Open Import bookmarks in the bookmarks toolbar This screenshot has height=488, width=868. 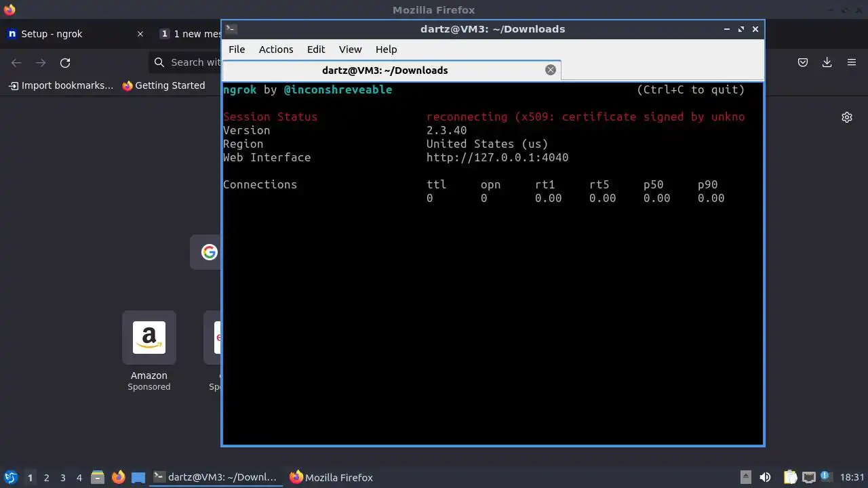pos(61,85)
